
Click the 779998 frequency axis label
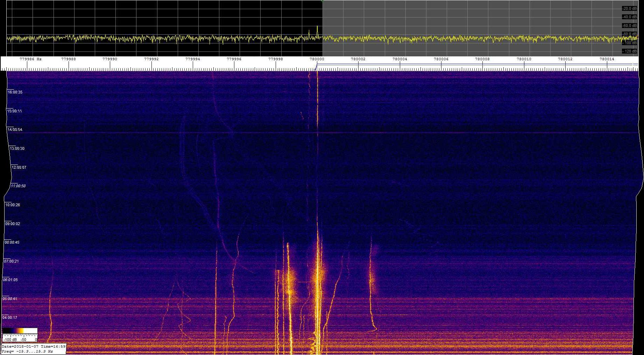tap(276, 59)
